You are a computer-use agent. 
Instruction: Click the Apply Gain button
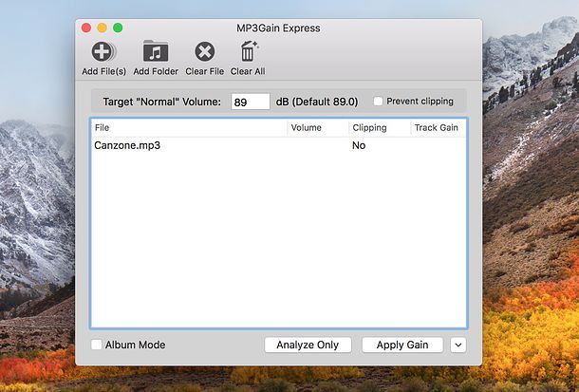(x=402, y=345)
